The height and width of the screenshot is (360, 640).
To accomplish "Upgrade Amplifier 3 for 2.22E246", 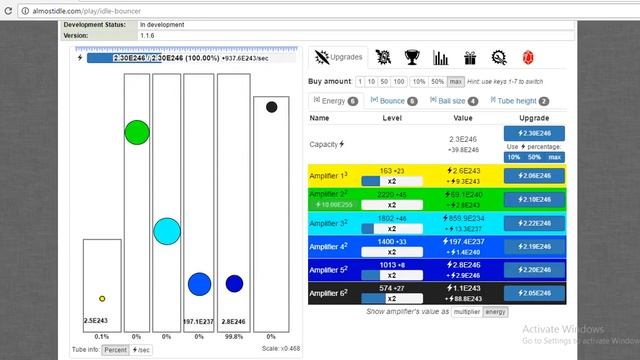I will pos(534,223).
